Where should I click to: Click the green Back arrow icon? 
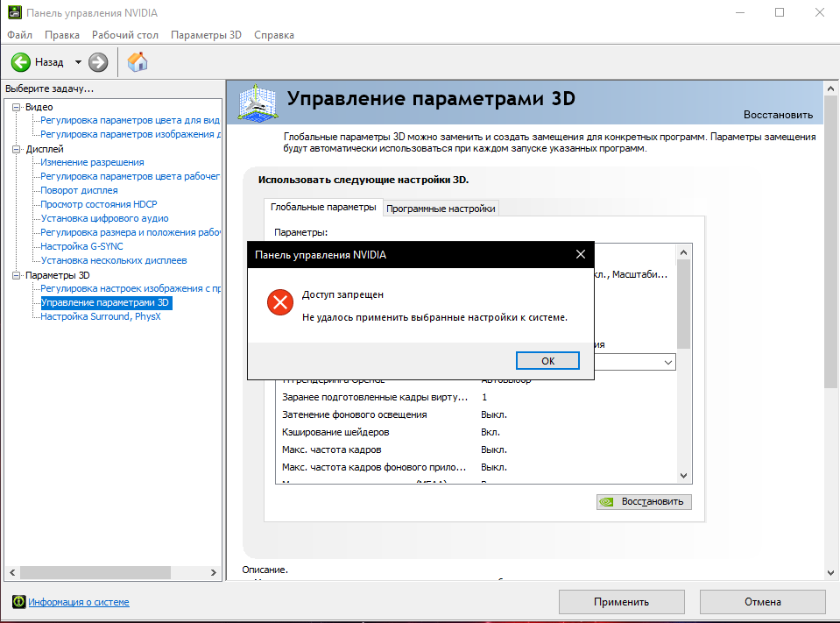21,62
